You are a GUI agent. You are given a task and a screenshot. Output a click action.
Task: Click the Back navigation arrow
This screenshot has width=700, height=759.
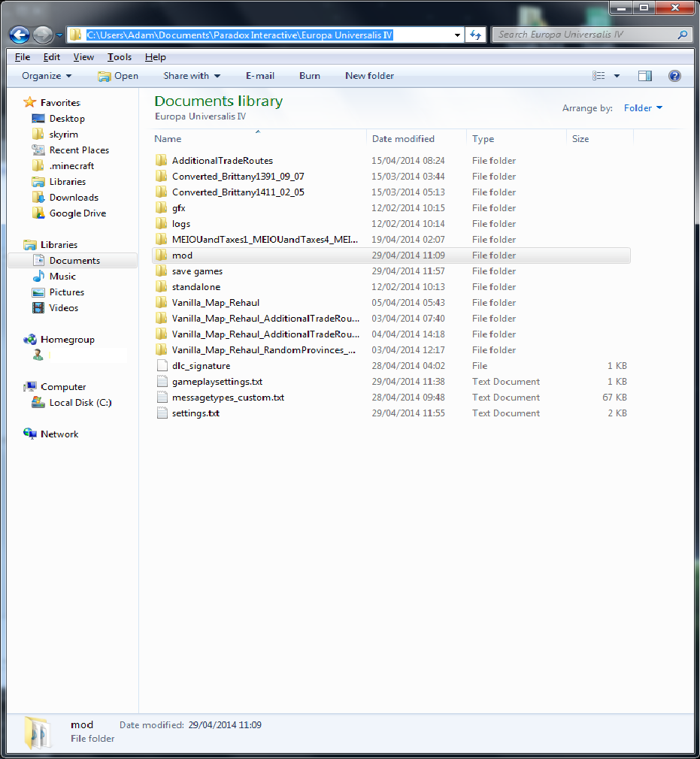pos(20,35)
